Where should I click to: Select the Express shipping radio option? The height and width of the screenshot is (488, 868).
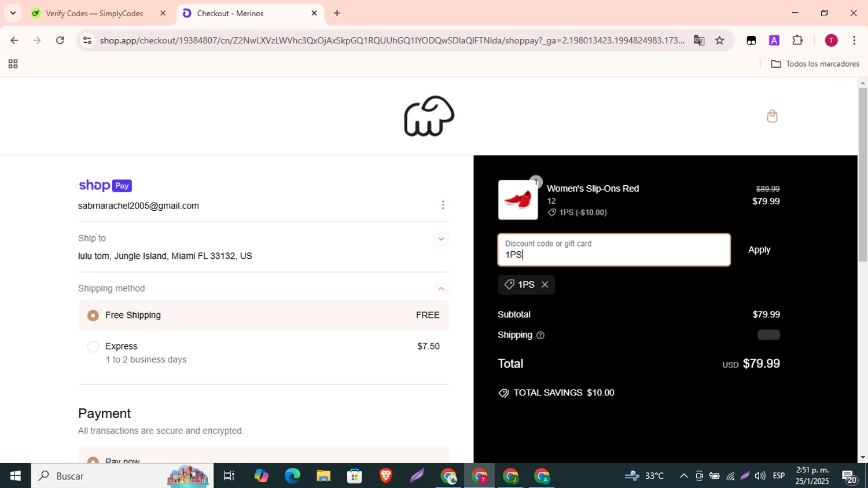click(x=93, y=347)
